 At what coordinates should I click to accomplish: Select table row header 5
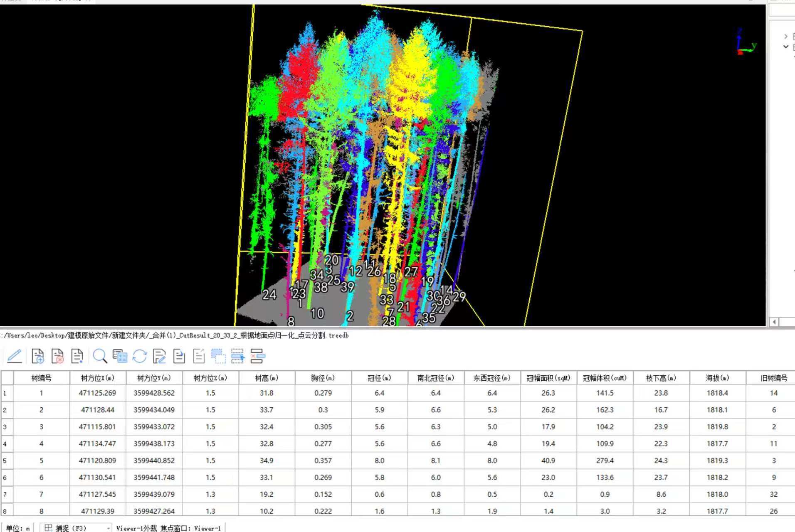tap(7, 461)
